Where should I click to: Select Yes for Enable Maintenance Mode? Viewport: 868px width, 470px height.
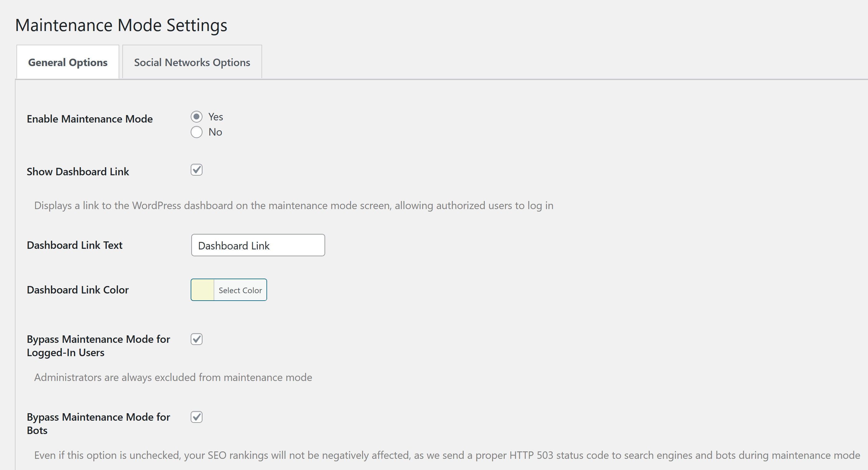point(197,117)
